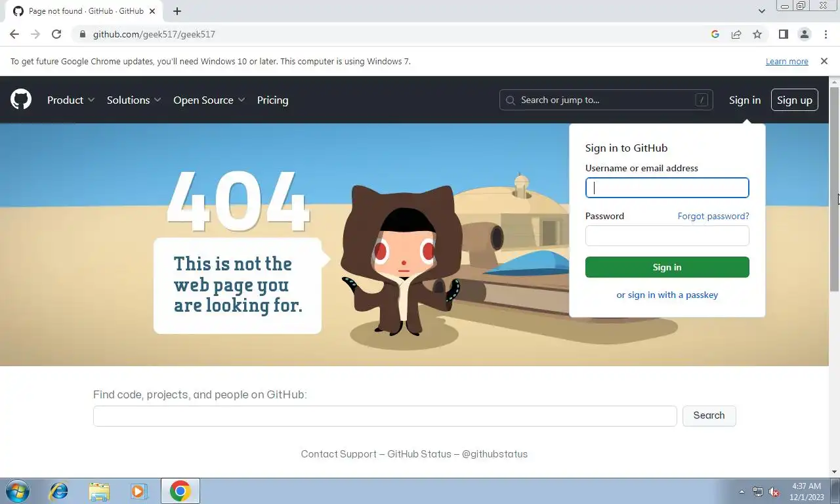The image size is (840, 504).
Task: Select the 'Page not found' browser tab
Action: 85,11
